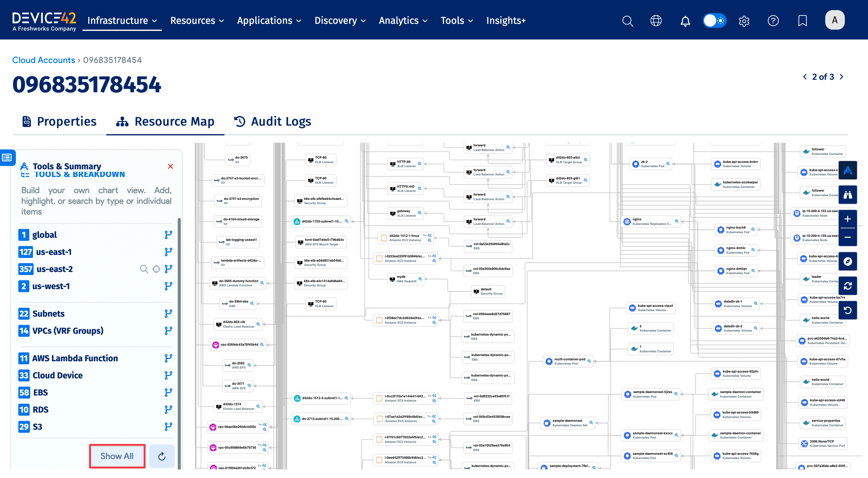Toggle the side list panel button
Screen dimensions: 868x478
tap(7, 157)
